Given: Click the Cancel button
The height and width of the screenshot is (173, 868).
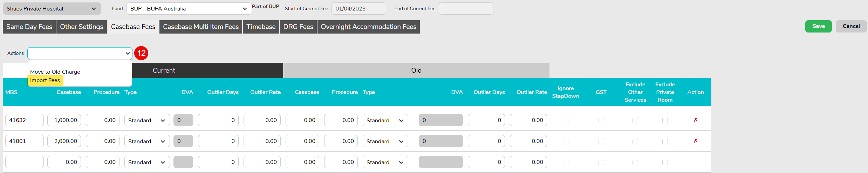Looking at the screenshot, I should [x=851, y=26].
